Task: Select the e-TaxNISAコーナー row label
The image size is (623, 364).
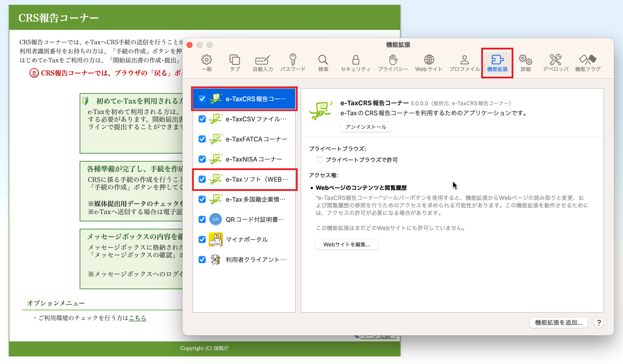Action: pyautogui.click(x=254, y=159)
